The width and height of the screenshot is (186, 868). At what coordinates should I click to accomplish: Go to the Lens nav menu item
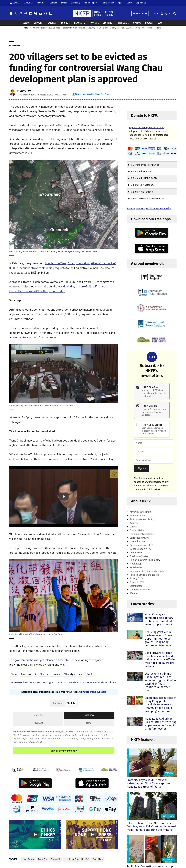point(160,23)
